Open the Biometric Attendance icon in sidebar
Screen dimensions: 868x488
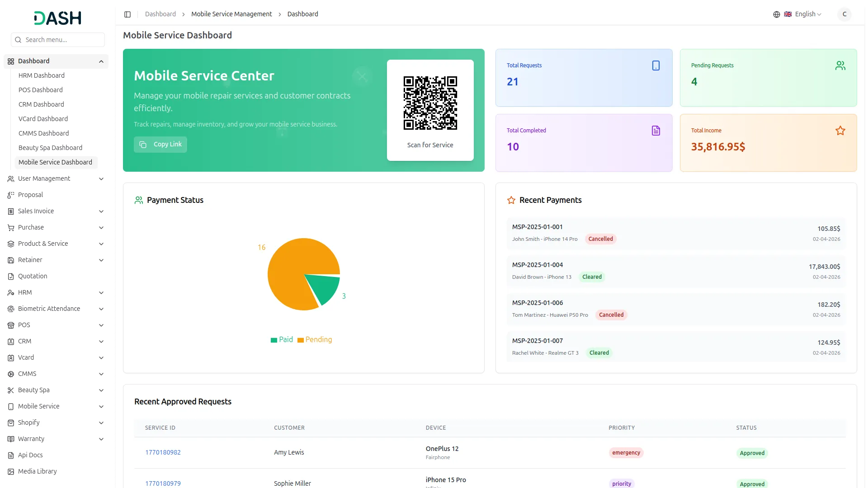pos(10,309)
